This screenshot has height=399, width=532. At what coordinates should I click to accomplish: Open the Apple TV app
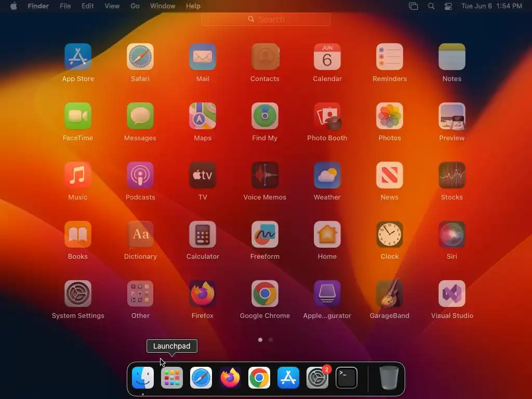(203, 175)
